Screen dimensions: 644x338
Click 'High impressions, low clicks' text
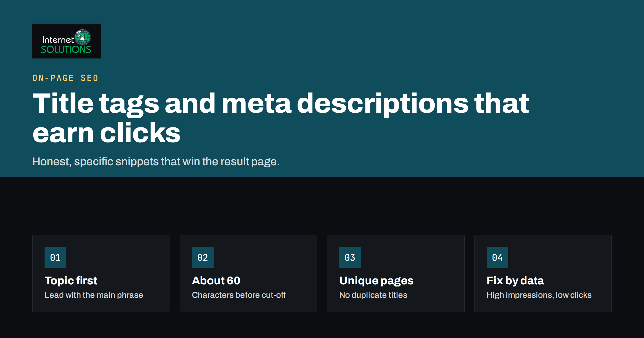coord(539,295)
